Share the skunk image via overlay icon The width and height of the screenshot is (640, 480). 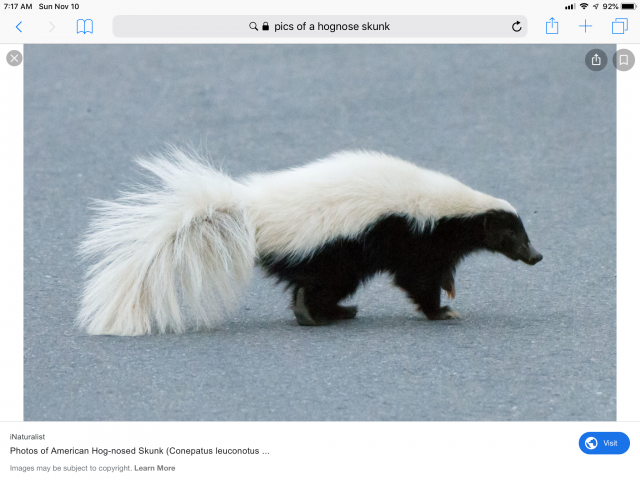point(596,60)
